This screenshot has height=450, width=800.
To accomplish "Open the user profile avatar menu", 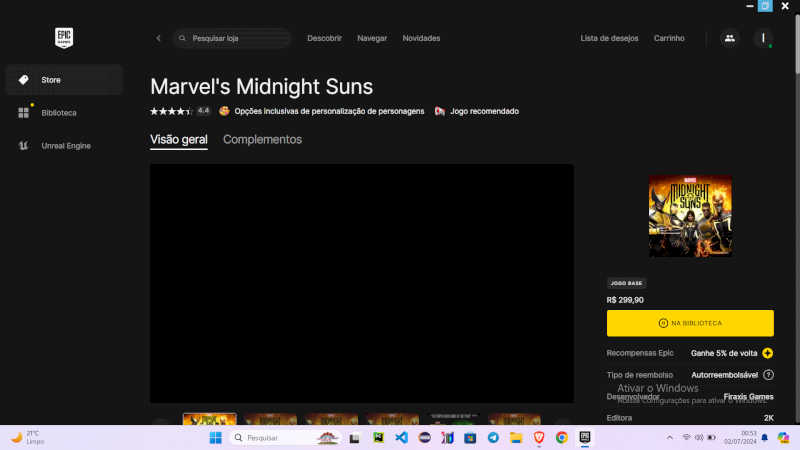I will pos(764,38).
